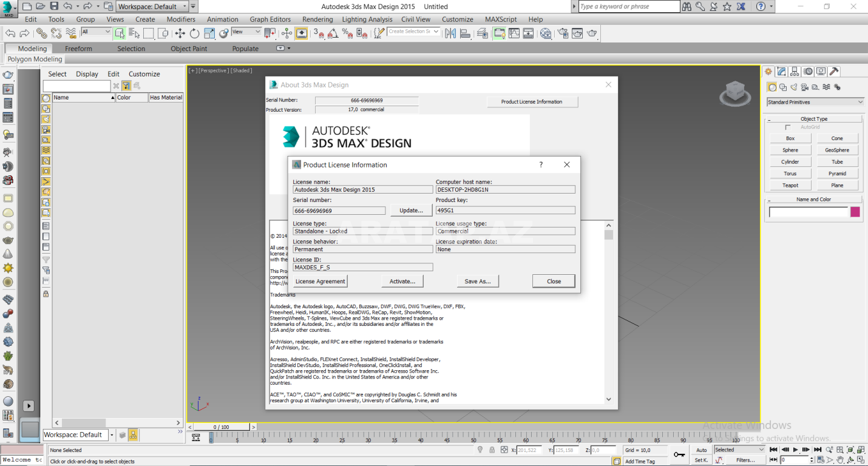Open file with folder icon
Screen dimensions: 868x466
(x=40, y=6)
